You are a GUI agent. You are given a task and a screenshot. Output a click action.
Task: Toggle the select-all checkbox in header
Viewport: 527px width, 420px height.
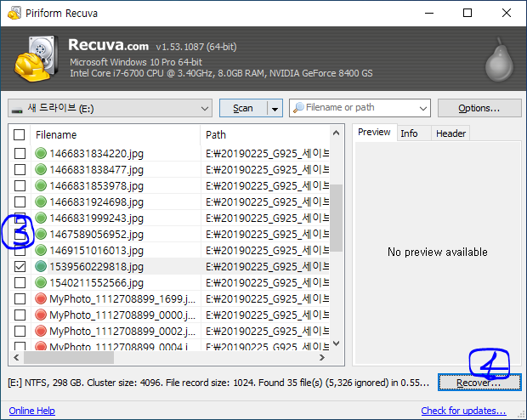pos(20,135)
